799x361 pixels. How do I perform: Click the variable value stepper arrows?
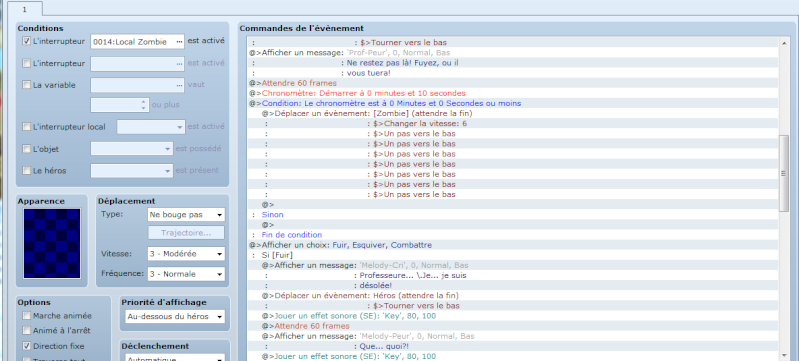tap(144, 105)
